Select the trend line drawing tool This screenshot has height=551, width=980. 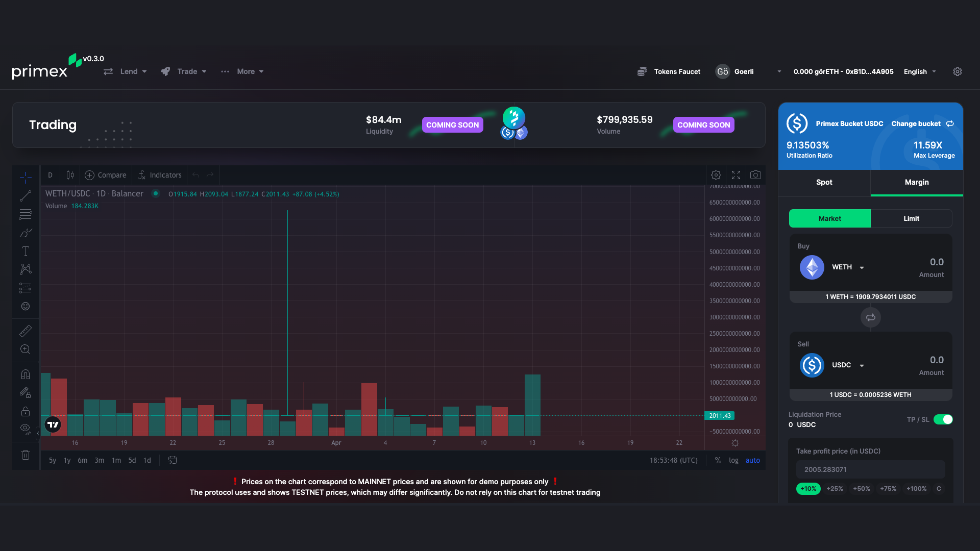(26, 196)
